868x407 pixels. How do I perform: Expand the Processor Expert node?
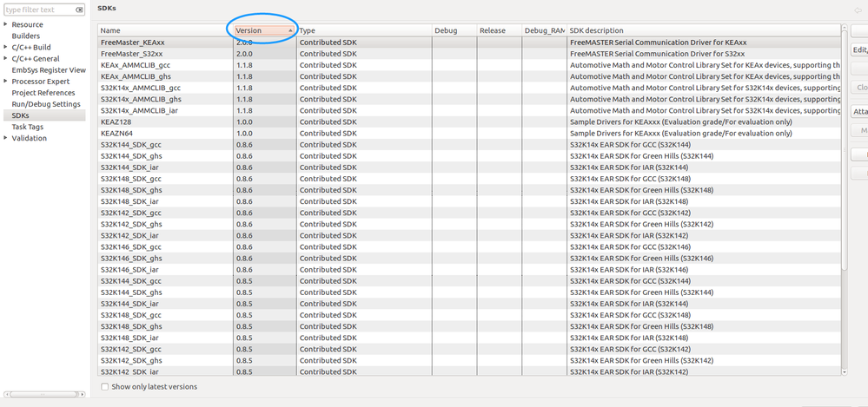[x=5, y=82]
